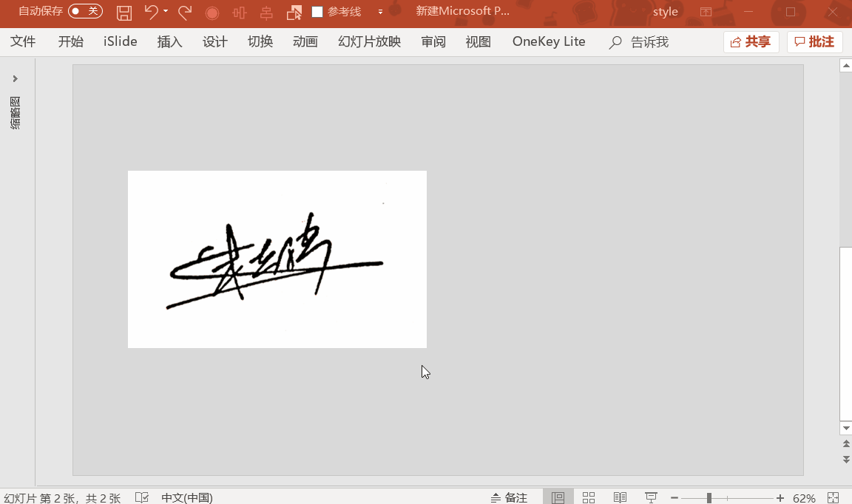Select normal view icon in status bar

coord(558,497)
